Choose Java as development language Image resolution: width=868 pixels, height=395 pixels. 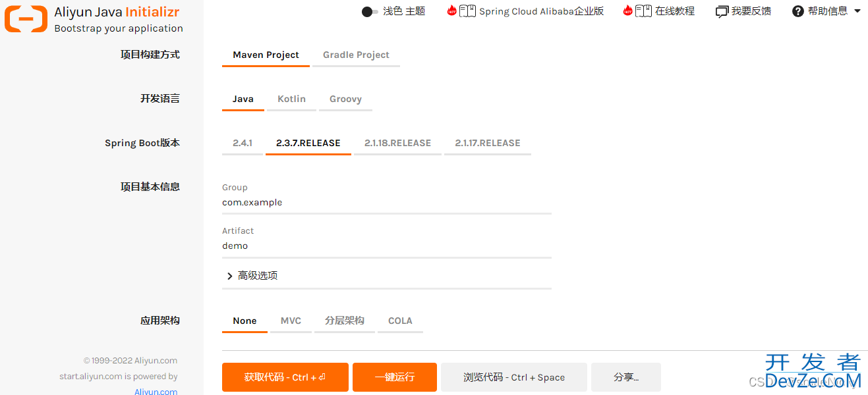point(243,99)
